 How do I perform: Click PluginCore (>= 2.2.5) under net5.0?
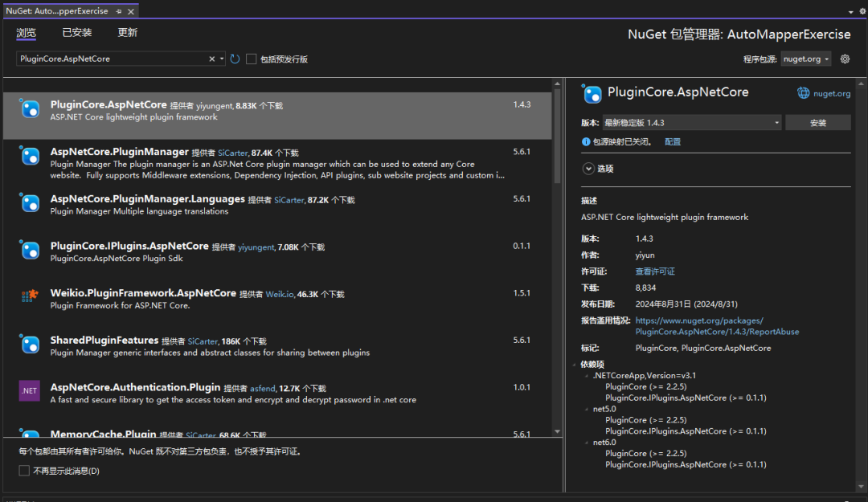point(646,420)
